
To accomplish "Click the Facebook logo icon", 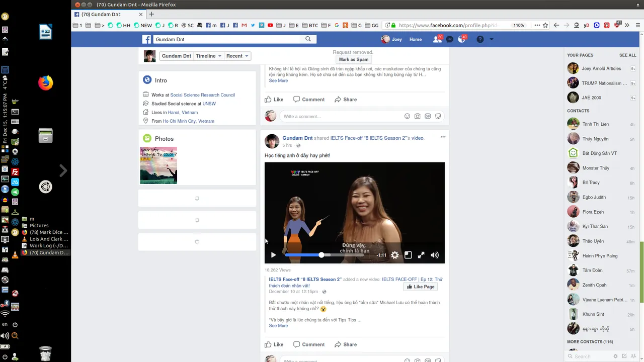I will 146,39.
